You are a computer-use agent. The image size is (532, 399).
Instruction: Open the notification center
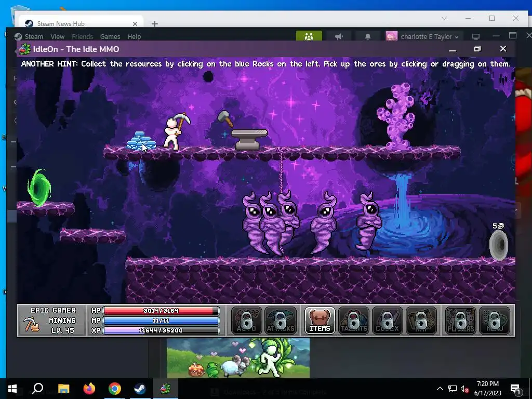(x=516, y=389)
